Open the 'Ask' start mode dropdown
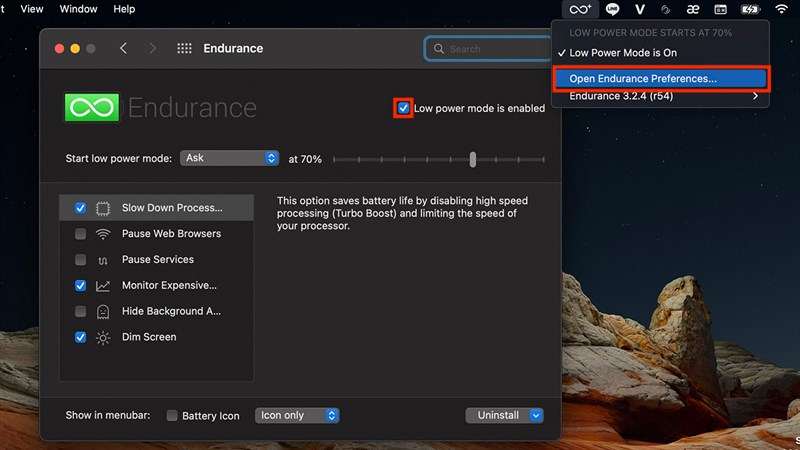This screenshot has width=800, height=450. (x=229, y=158)
